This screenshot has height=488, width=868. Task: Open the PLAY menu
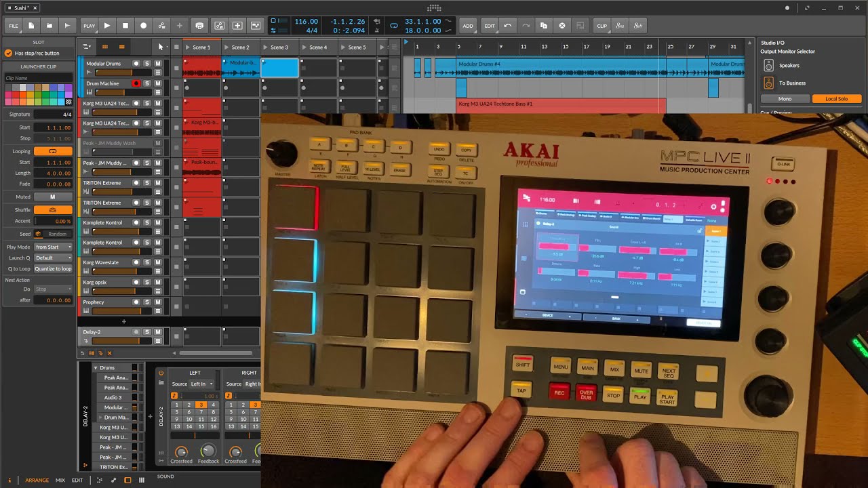tap(89, 26)
